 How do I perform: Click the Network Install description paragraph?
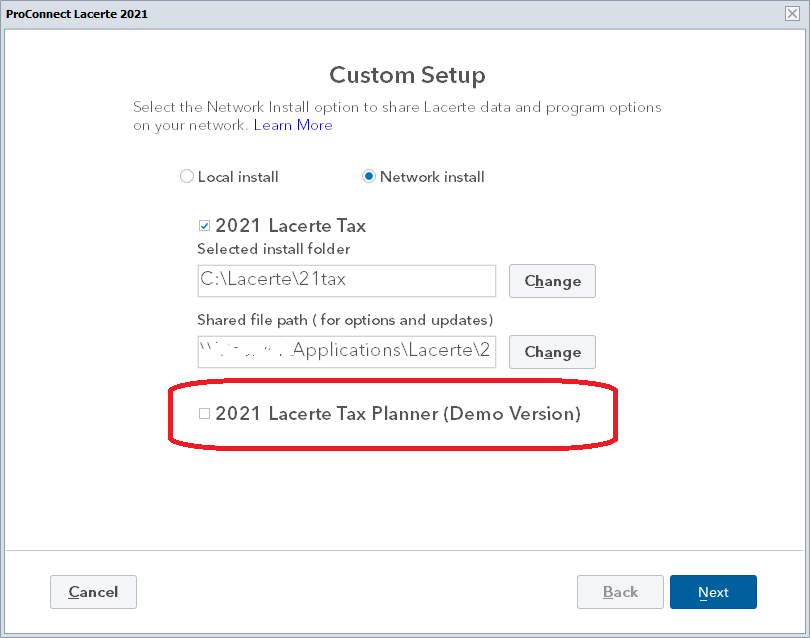click(x=397, y=107)
